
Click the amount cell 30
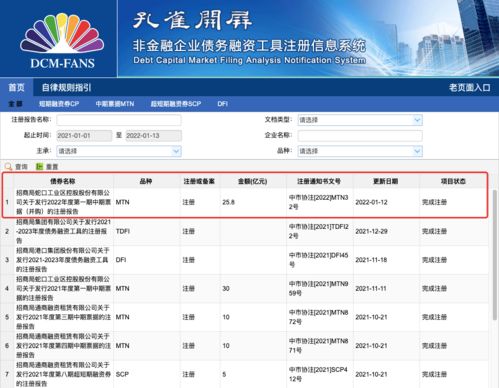click(x=226, y=288)
